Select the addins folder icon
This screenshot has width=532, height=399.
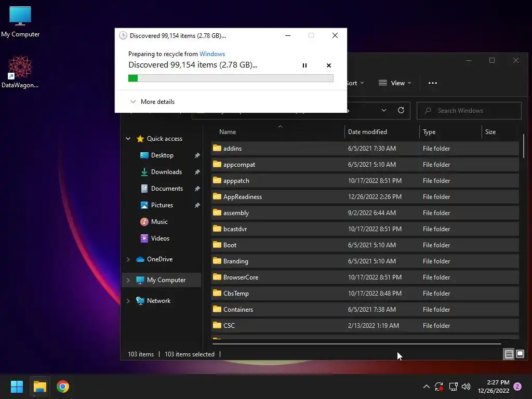[217, 148]
